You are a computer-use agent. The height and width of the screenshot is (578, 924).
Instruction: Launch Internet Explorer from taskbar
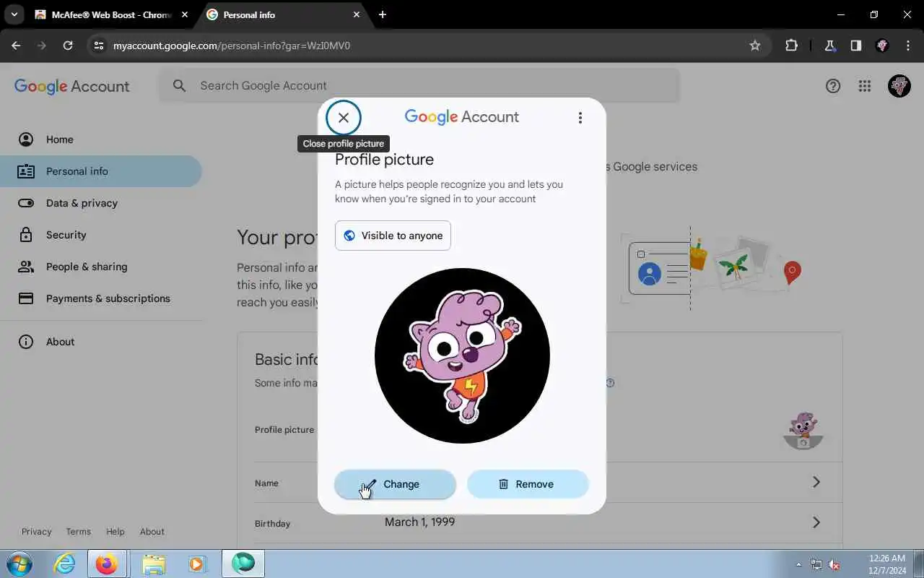pyautogui.click(x=65, y=564)
